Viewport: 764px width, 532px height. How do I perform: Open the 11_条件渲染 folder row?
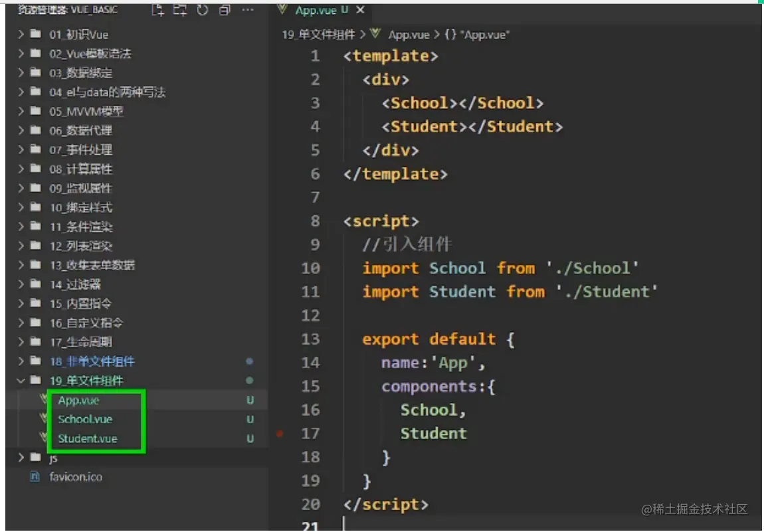[x=137, y=226]
